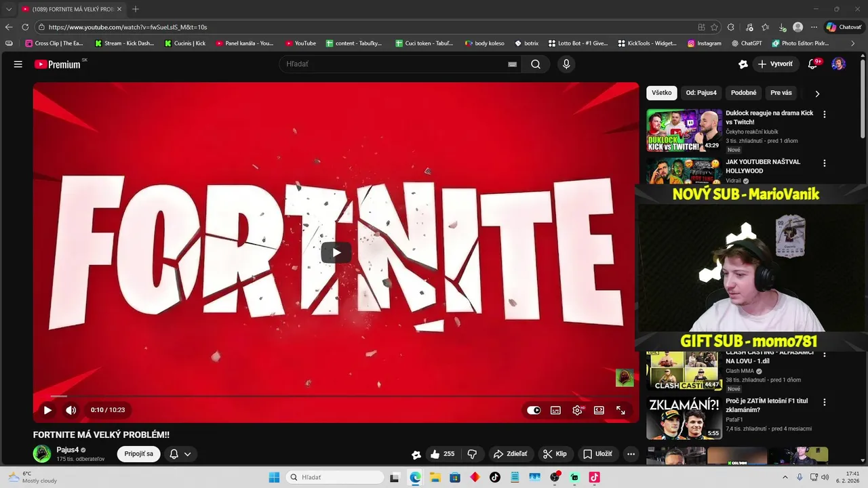Go back with the browser back arrow
Viewport: 868px width, 488px height.
pyautogui.click(x=9, y=27)
